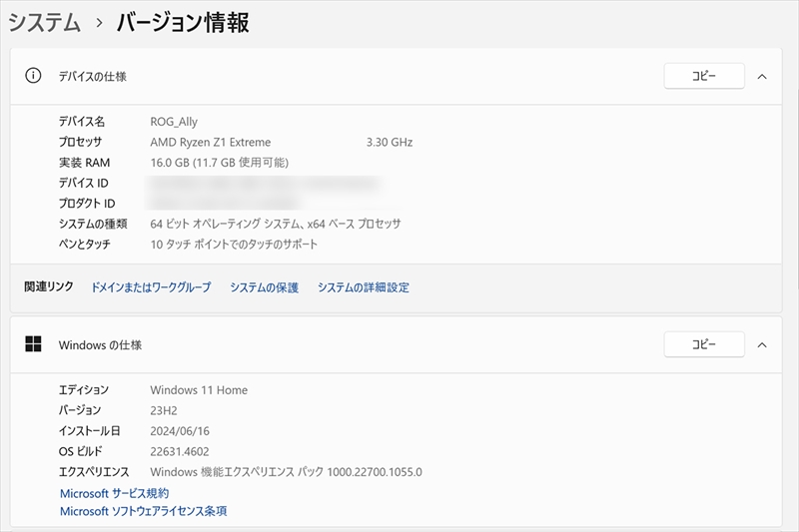Select 64 ビット オペレーティング システム value

pos(276,224)
